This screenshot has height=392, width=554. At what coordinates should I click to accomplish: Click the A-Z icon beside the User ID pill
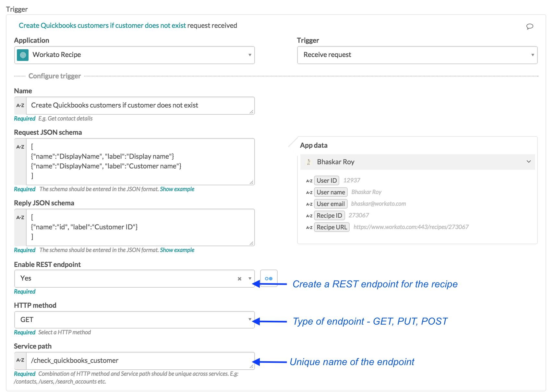pos(309,180)
